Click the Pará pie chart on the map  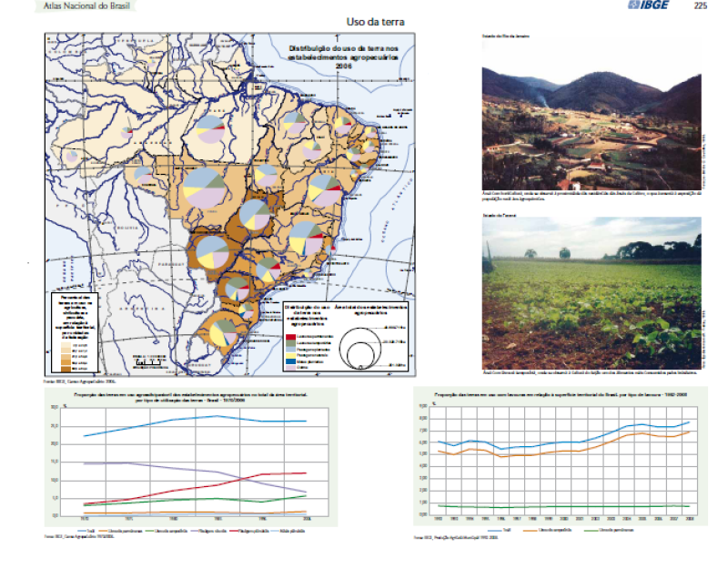coord(210,129)
